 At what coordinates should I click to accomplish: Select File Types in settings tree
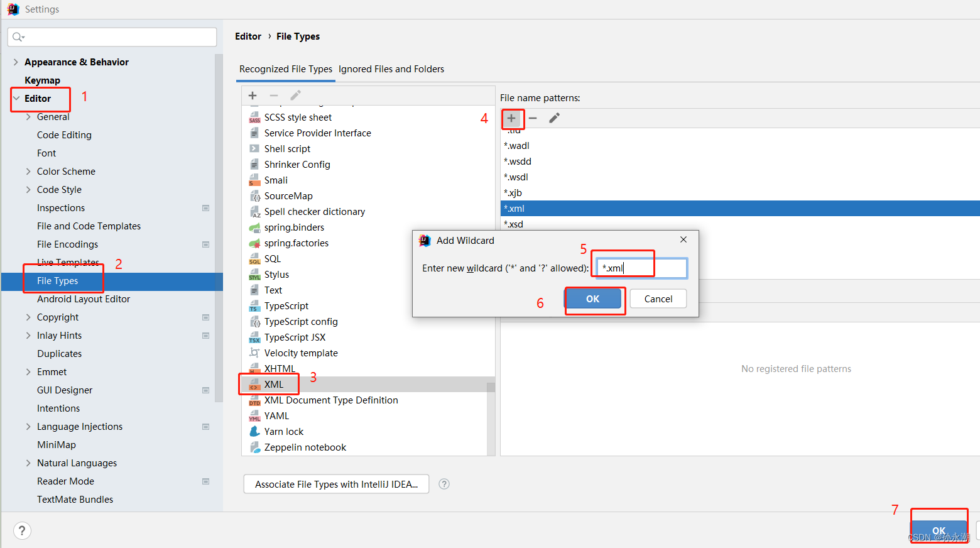[x=112, y=281]
